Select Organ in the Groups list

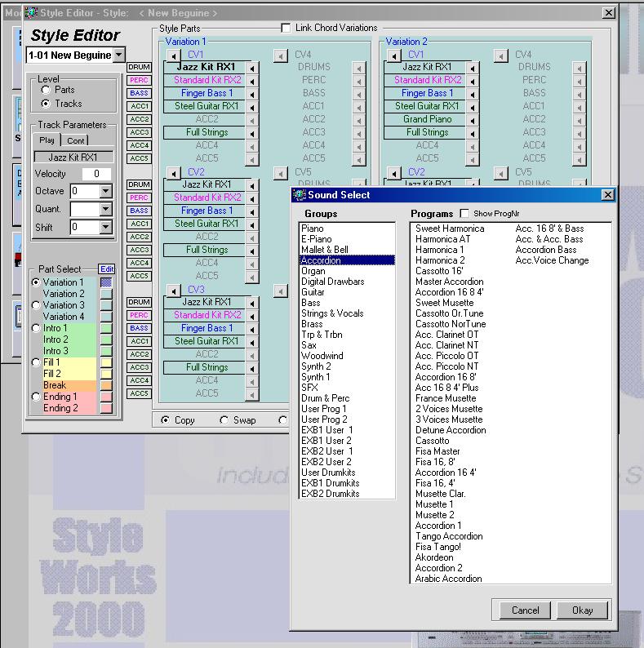[313, 271]
